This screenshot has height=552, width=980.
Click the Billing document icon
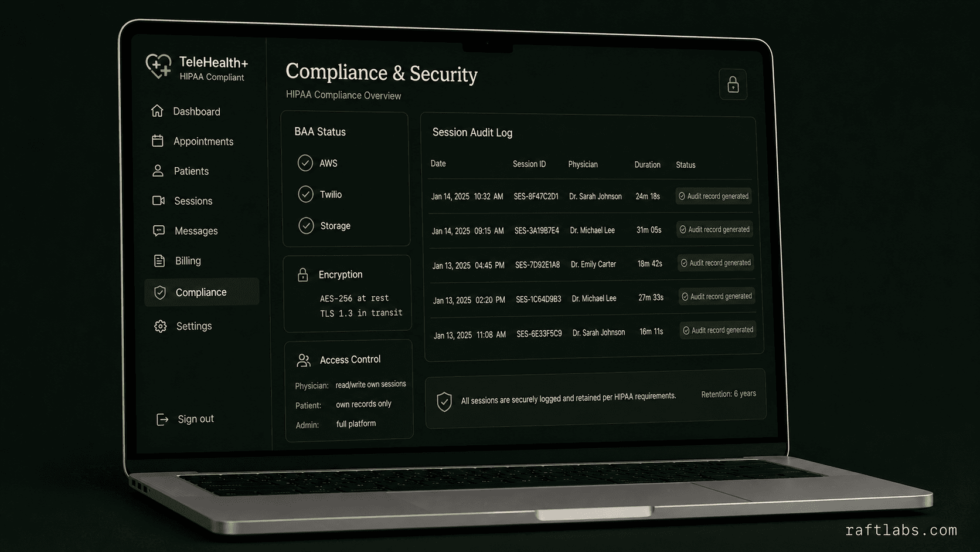pyautogui.click(x=159, y=260)
